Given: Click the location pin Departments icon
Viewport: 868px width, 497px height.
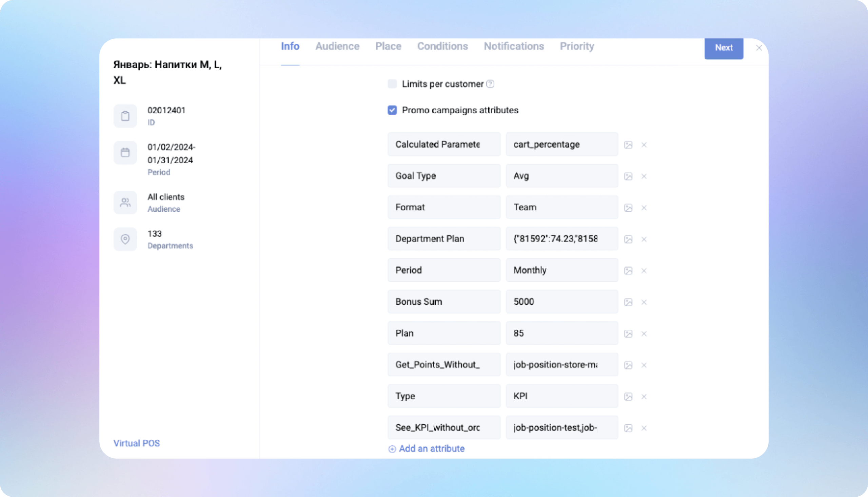Looking at the screenshot, I should point(125,239).
